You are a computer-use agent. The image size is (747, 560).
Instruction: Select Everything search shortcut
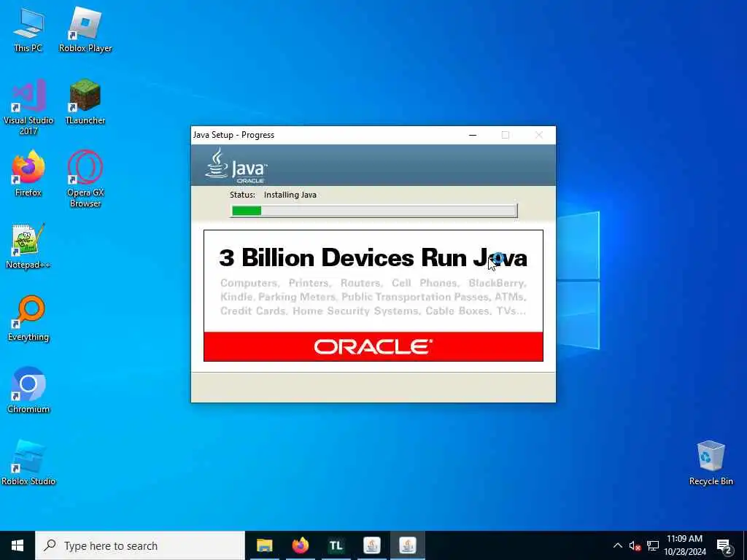(28, 319)
